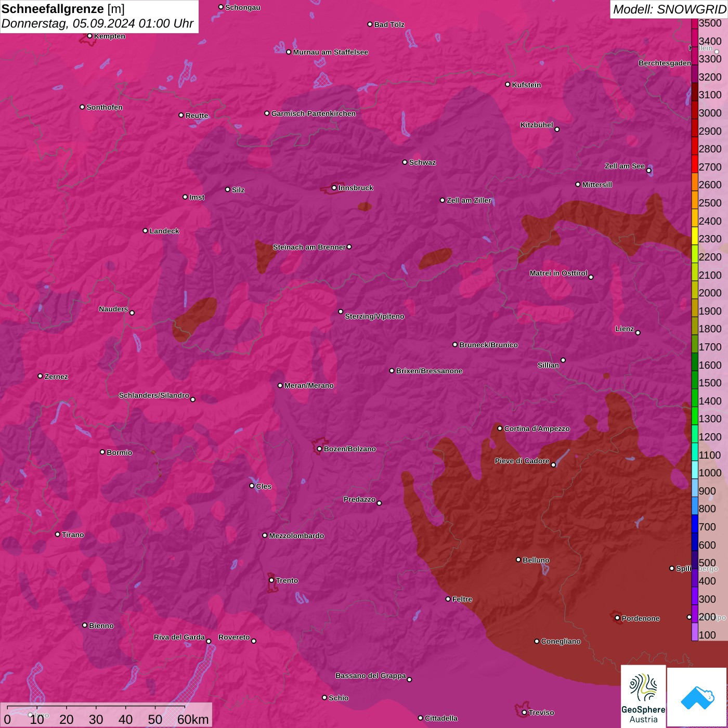Click the 60km scale bar label
Image resolution: width=728 pixels, height=728 pixels.
(193, 720)
